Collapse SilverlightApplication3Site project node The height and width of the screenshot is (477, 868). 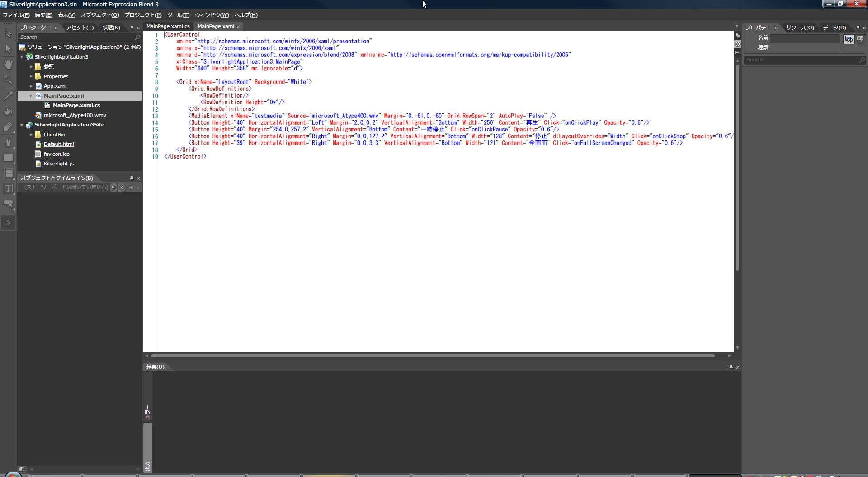pos(22,125)
